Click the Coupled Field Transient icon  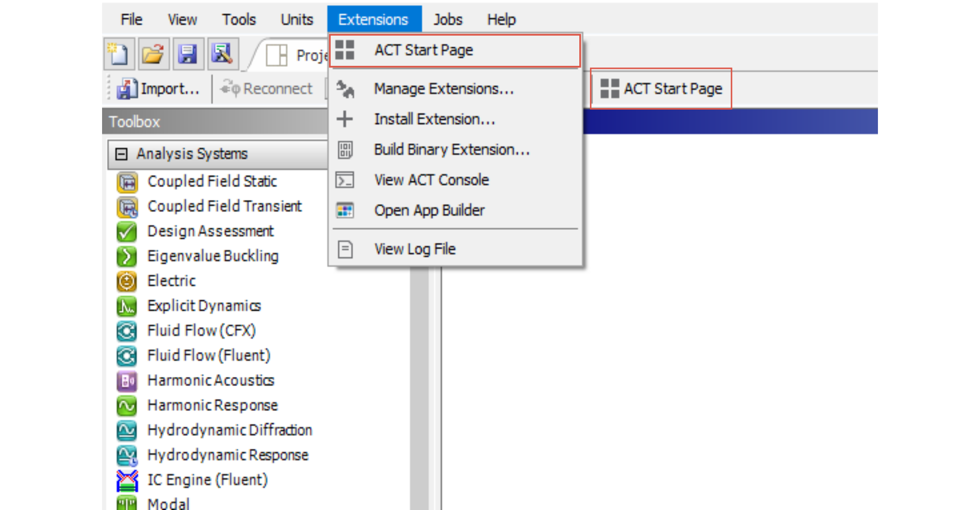click(x=127, y=207)
